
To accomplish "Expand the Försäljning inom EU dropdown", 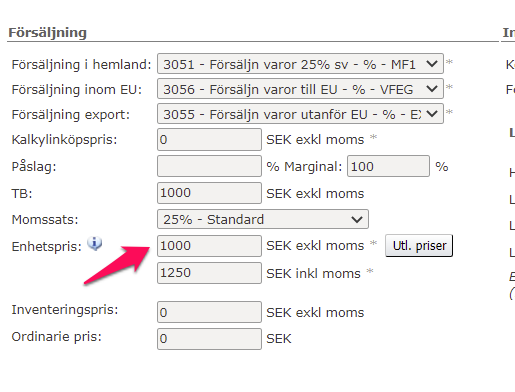I will [x=300, y=88].
